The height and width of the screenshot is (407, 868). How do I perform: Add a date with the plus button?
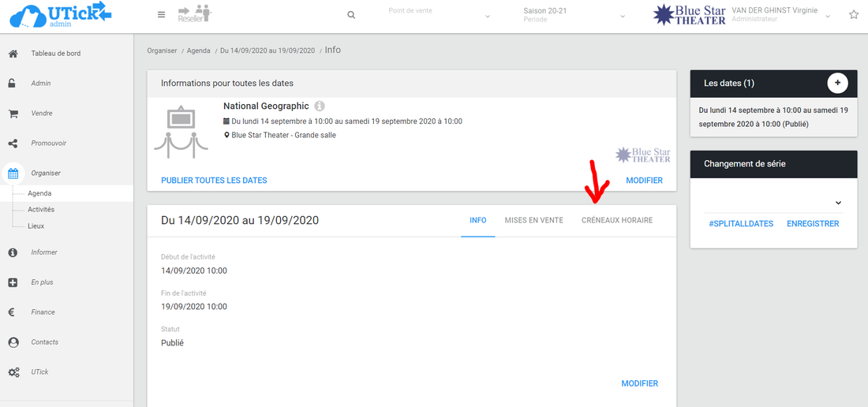pos(837,83)
